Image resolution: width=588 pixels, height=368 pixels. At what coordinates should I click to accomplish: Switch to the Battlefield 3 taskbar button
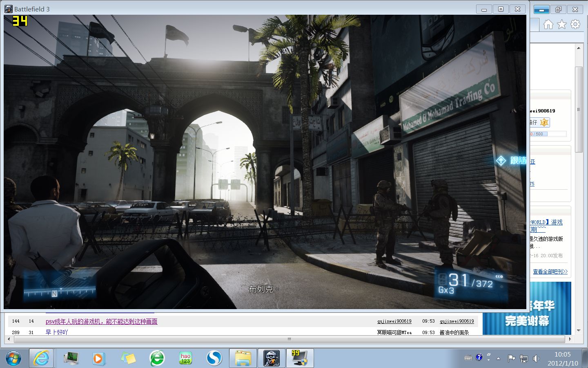pyautogui.click(x=272, y=359)
